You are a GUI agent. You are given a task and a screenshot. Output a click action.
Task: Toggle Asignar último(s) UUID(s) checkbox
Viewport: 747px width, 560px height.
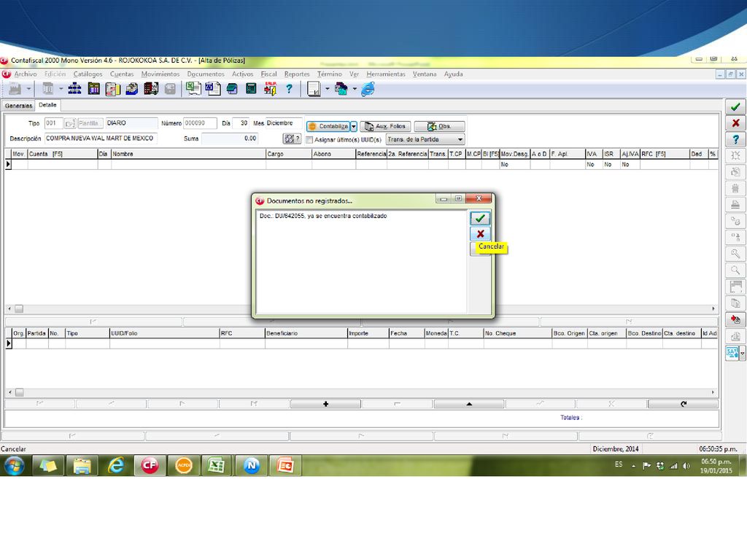(309, 139)
